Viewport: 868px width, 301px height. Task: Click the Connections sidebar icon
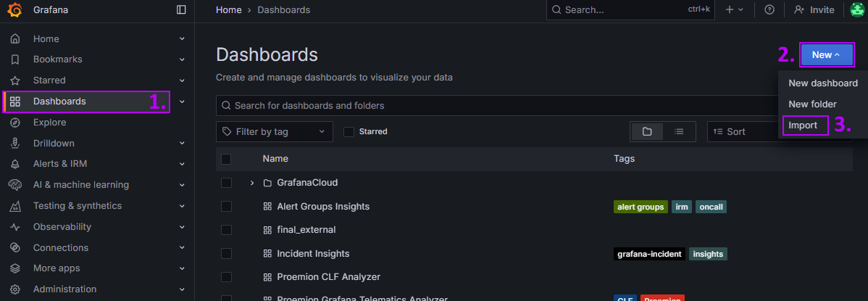coord(15,248)
